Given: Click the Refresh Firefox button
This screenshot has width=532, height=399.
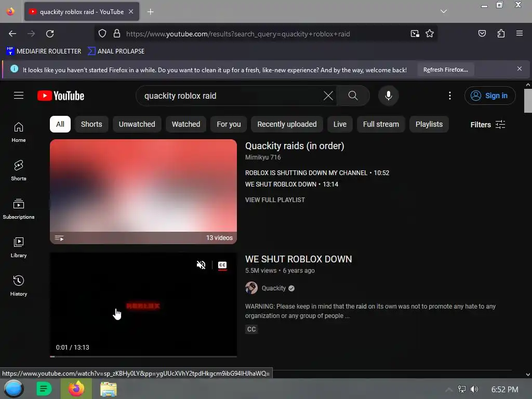Looking at the screenshot, I should [x=445, y=70].
